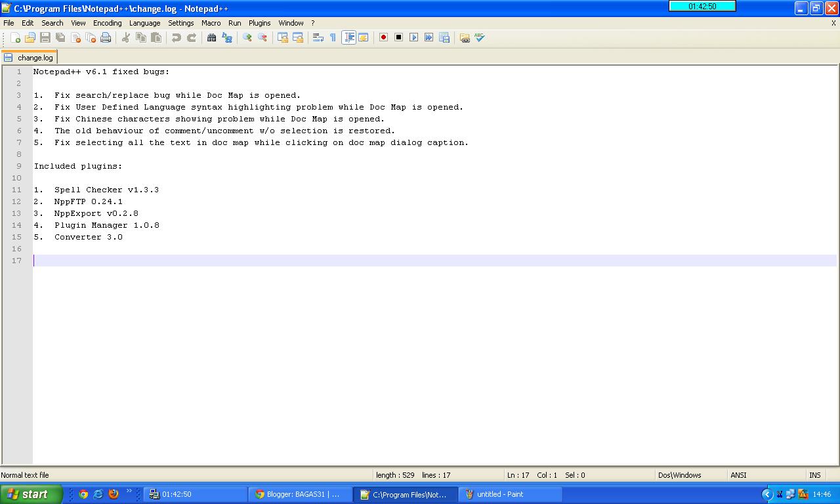Open the View menu
The image size is (840, 504).
[78, 23]
